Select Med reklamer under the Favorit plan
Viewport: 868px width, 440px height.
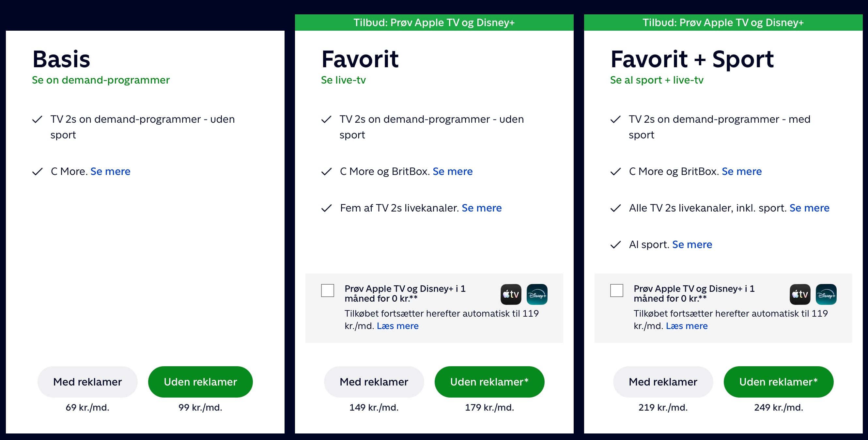pyautogui.click(x=374, y=382)
